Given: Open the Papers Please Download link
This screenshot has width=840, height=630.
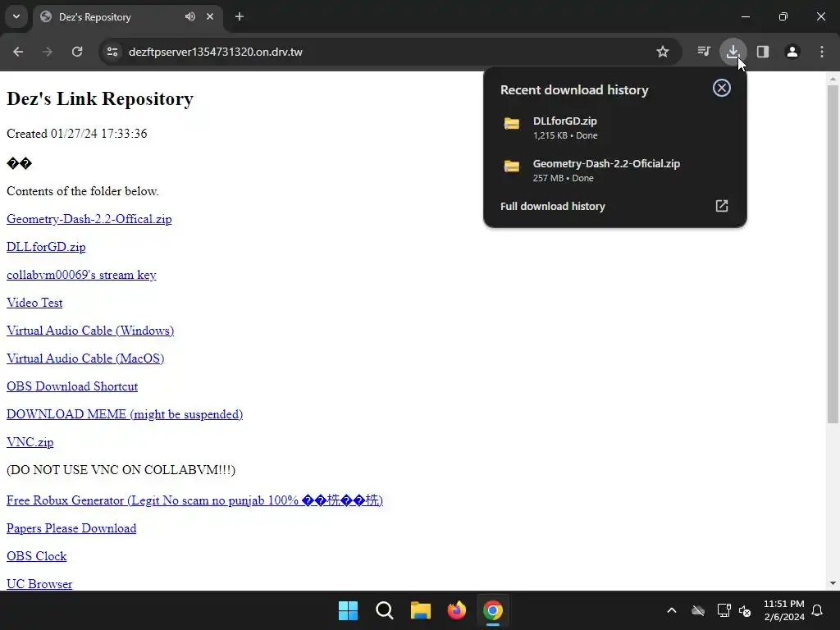Looking at the screenshot, I should tap(71, 528).
